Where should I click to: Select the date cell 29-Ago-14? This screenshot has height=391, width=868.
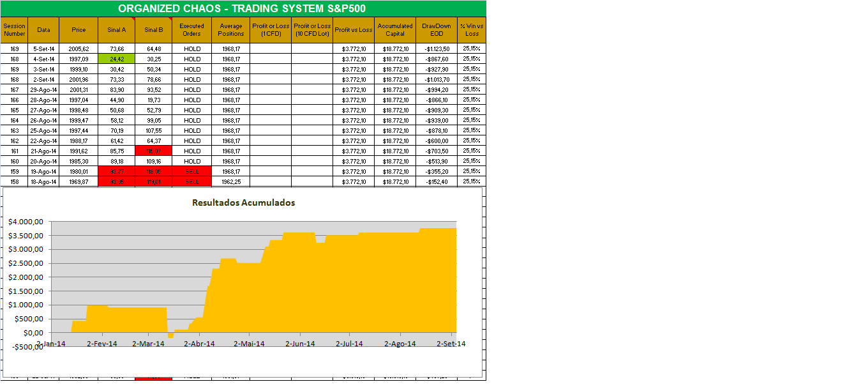(x=44, y=89)
